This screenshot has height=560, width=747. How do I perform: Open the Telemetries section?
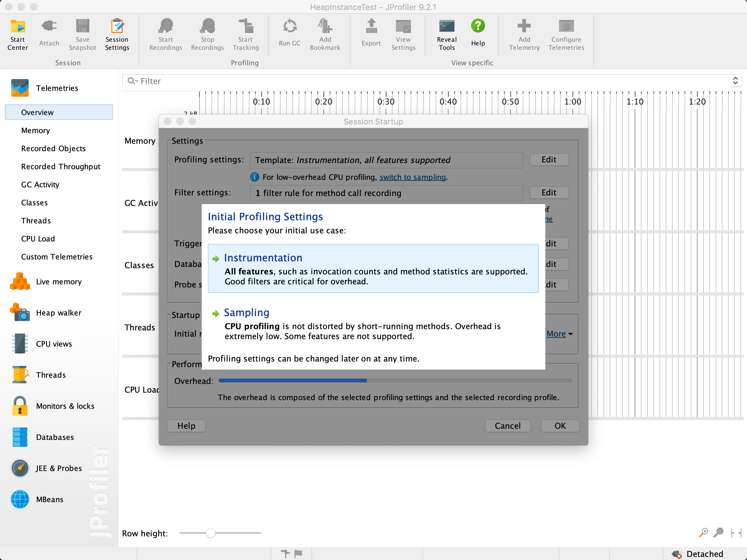[45, 88]
